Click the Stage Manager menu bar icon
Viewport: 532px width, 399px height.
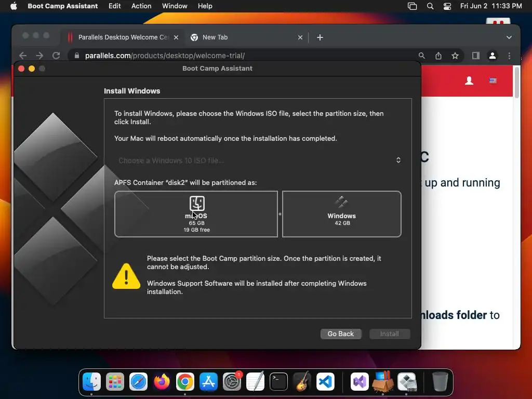pos(412,6)
